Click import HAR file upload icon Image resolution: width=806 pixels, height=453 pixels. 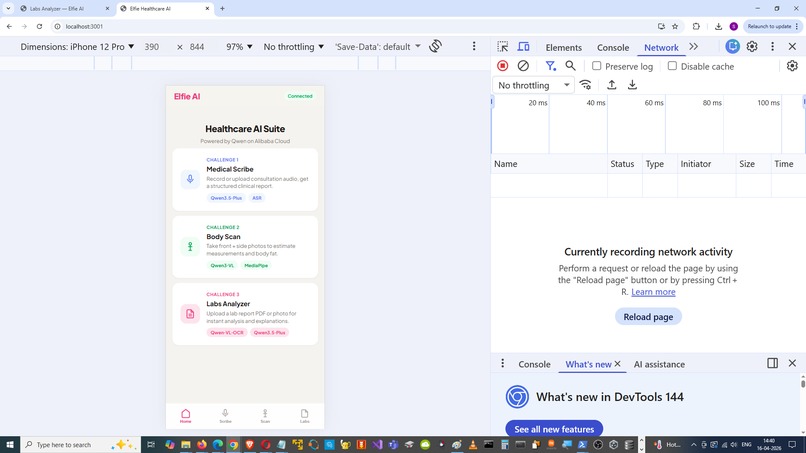pyautogui.click(x=612, y=85)
